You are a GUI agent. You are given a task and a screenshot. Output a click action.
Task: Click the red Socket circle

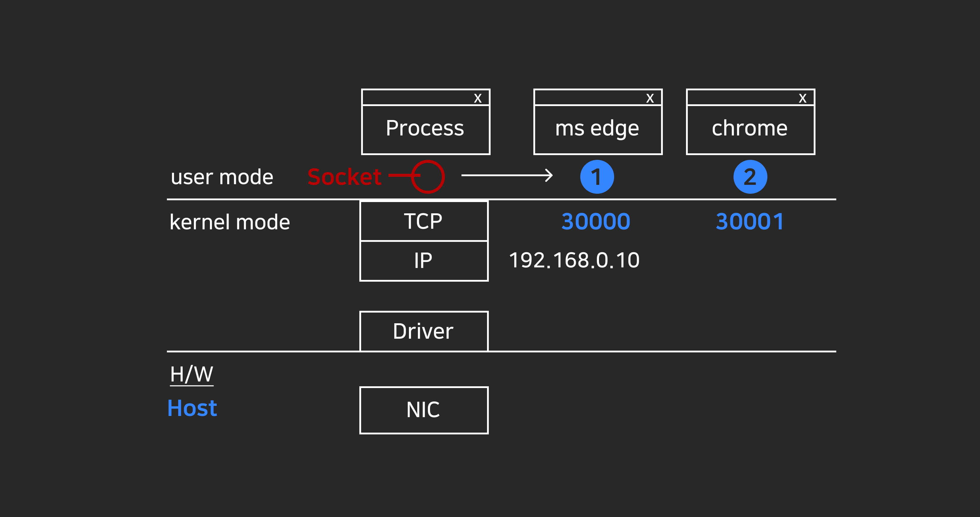tap(428, 177)
